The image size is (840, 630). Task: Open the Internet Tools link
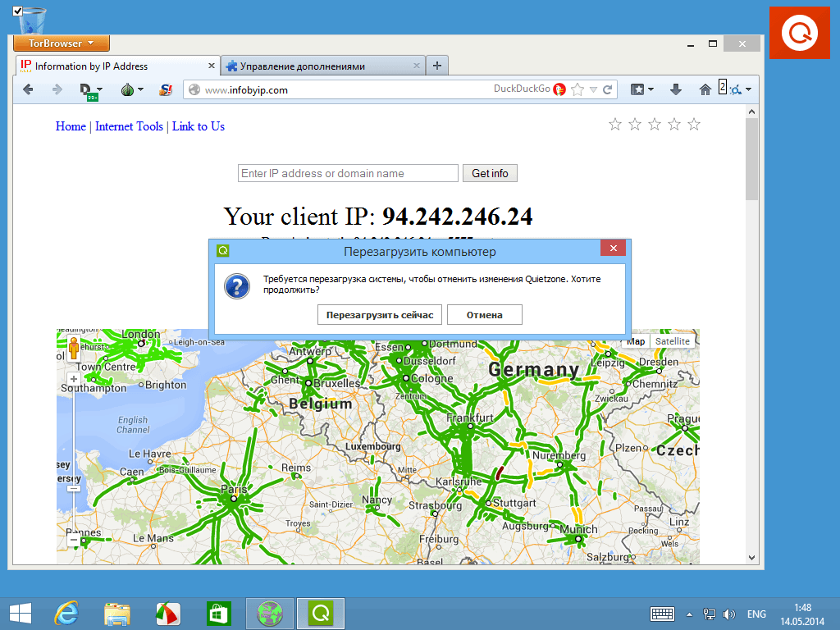click(129, 126)
